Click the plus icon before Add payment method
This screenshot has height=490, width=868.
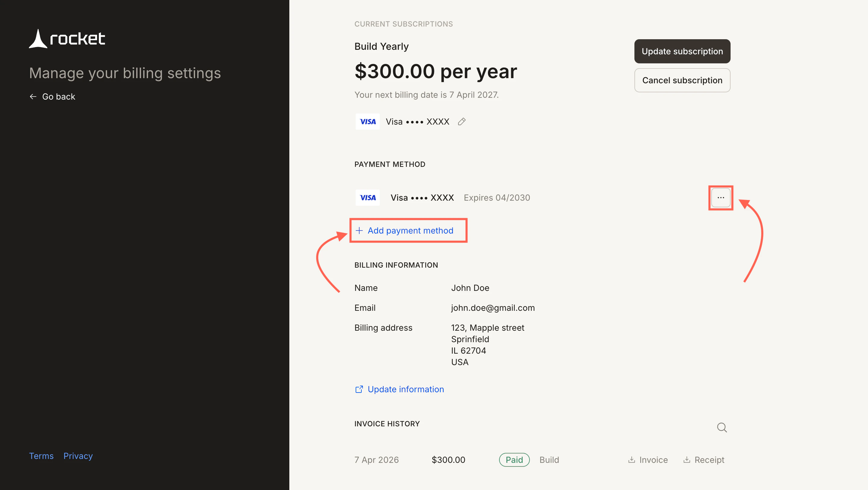point(359,231)
